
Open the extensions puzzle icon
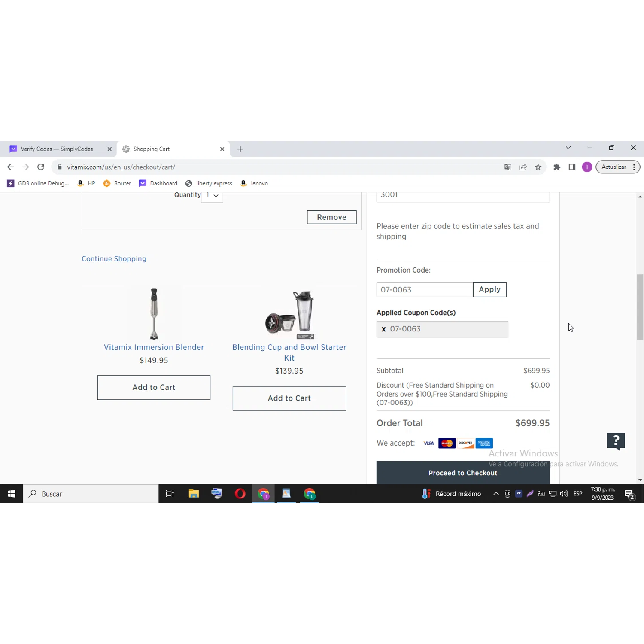click(x=557, y=167)
